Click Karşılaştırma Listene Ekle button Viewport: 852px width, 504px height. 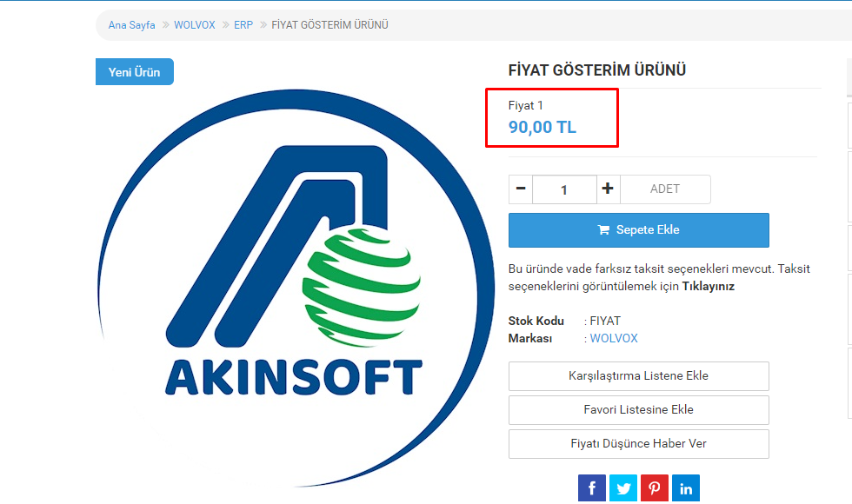[638, 375]
